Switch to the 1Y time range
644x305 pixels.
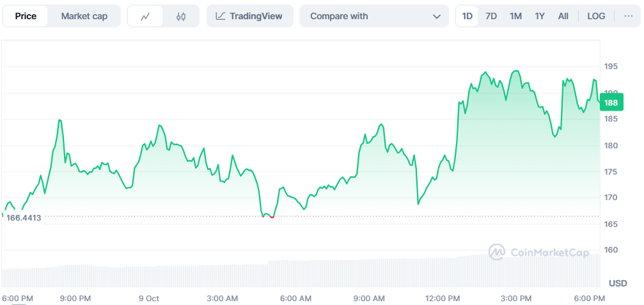coord(540,17)
